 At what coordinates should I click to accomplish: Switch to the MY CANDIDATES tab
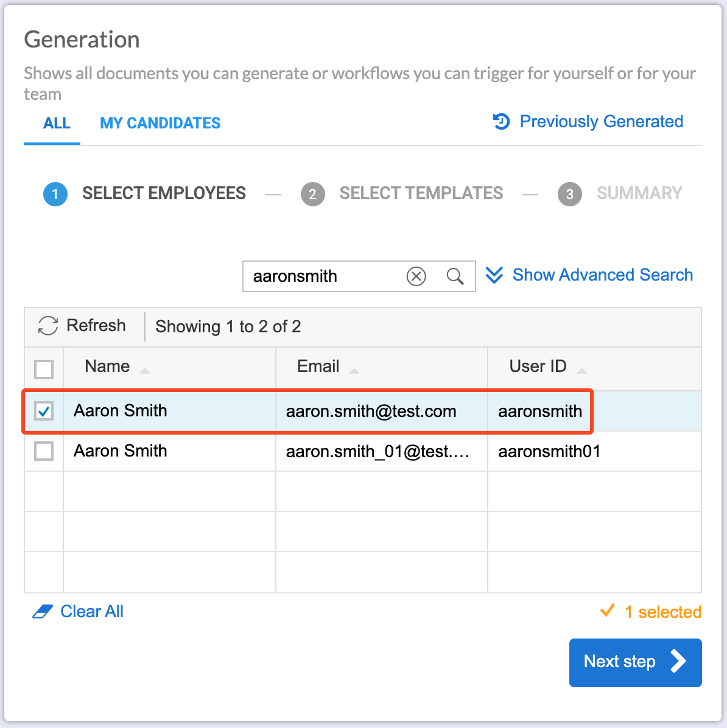click(160, 123)
